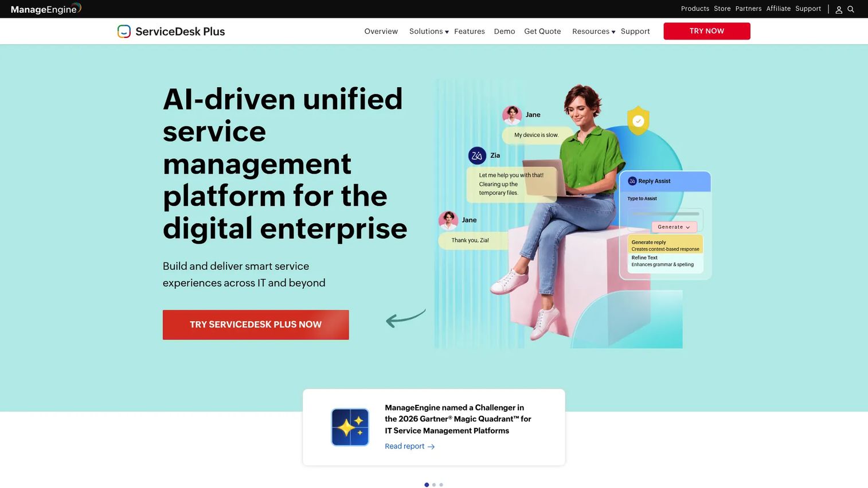
Task: Click the Zia avatar icon
Action: [x=477, y=155]
